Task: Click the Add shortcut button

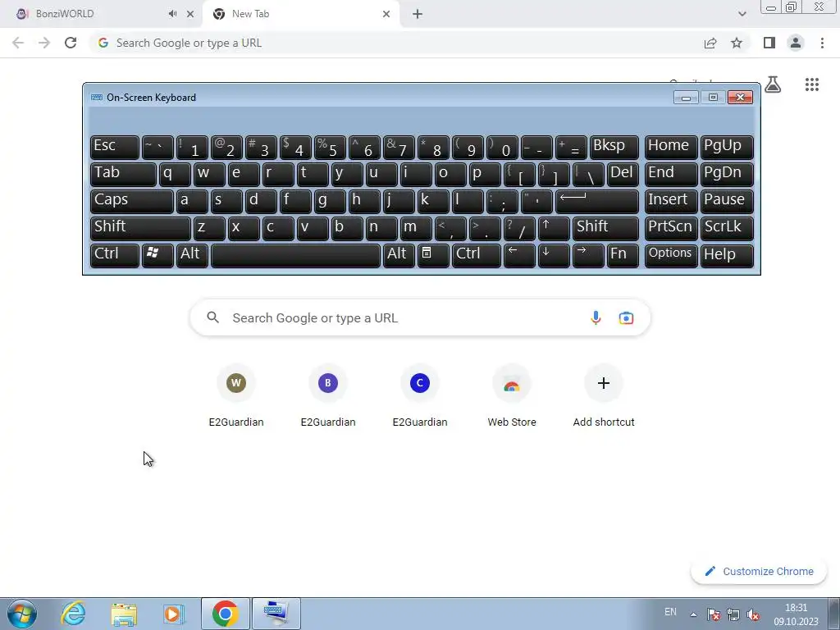Action: pyautogui.click(x=604, y=396)
